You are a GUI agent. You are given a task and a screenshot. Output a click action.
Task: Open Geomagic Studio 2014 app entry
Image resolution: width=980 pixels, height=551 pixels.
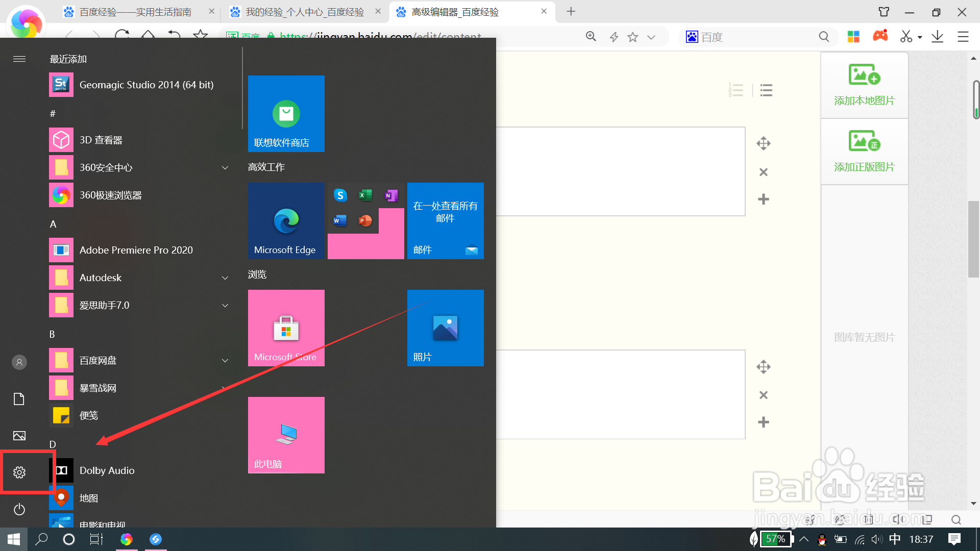[146, 85]
